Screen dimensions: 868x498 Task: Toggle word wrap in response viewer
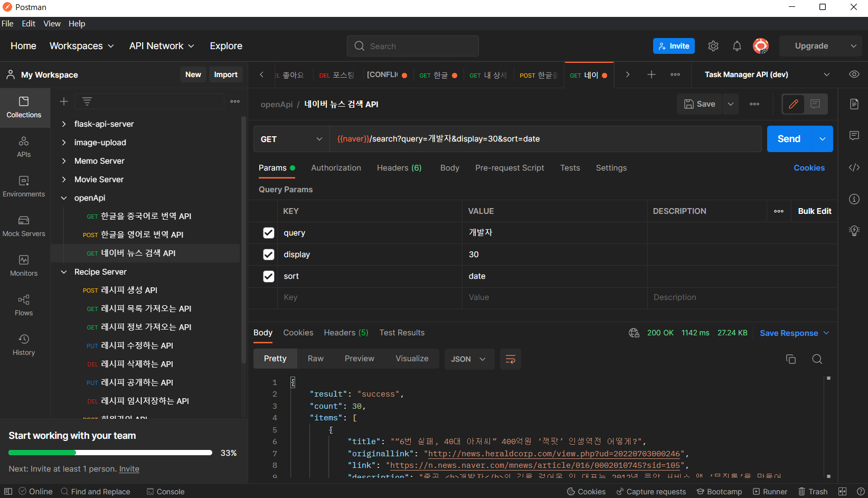point(511,359)
